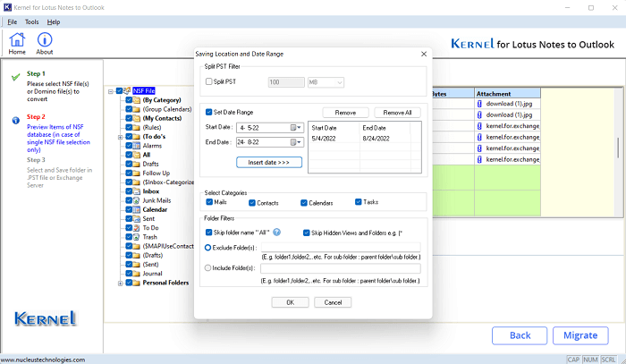Select the ($Inbox-Categorize tree item

point(168,182)
